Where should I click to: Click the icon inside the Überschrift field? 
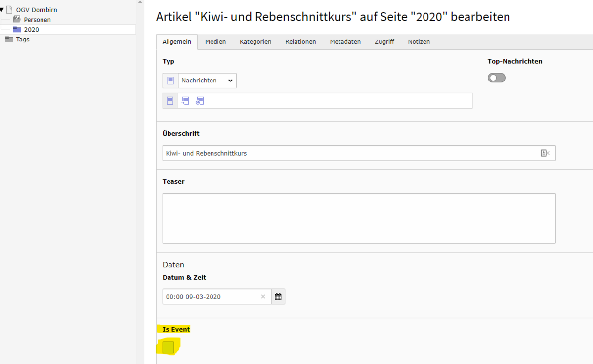pyautogui.click(x=545, y=153)
